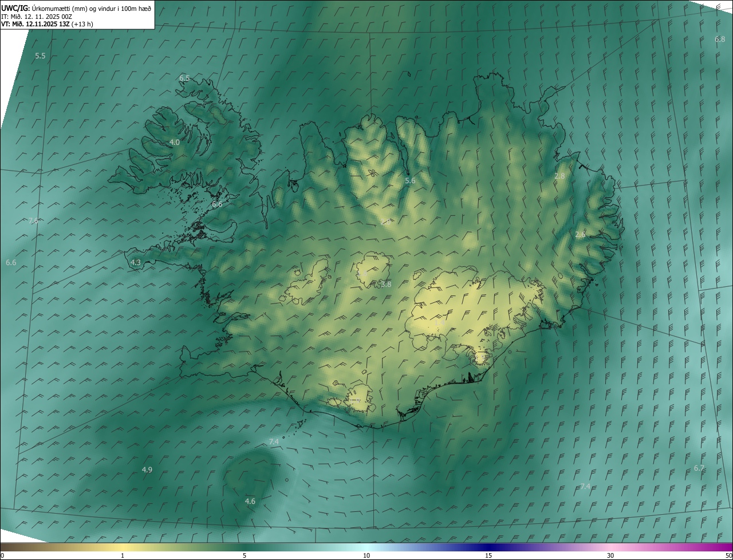Image resolution: width=733 pixels, height=560 pixels.
Task: Click the '1' tick on the color scale
Action: (x=123, y=555)
